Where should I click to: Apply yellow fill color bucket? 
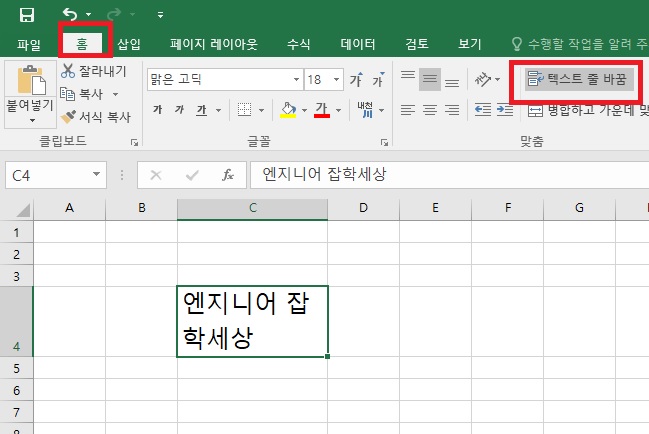pos(288,110)
